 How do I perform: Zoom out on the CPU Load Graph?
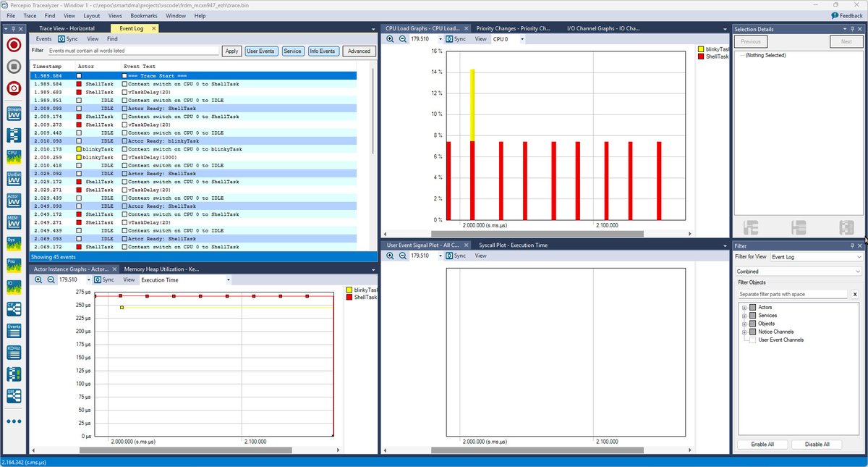click(x=402, y=39)
